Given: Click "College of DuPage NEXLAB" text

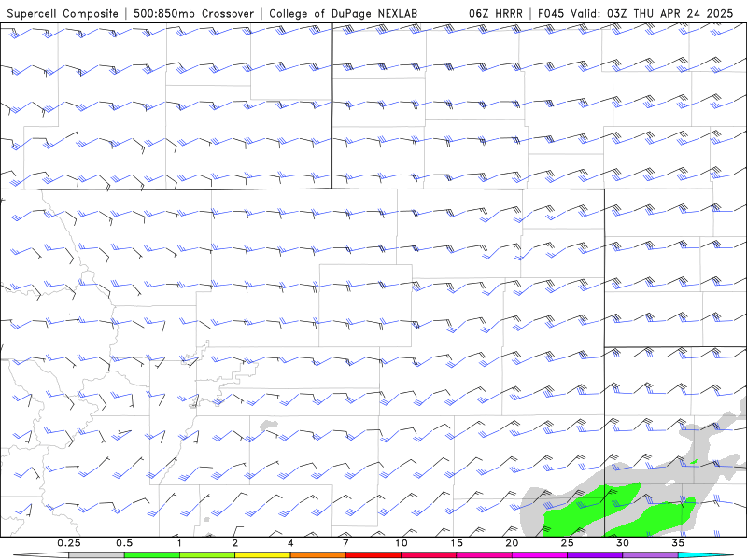Looking at the screenshot, I should coord(343,14).
